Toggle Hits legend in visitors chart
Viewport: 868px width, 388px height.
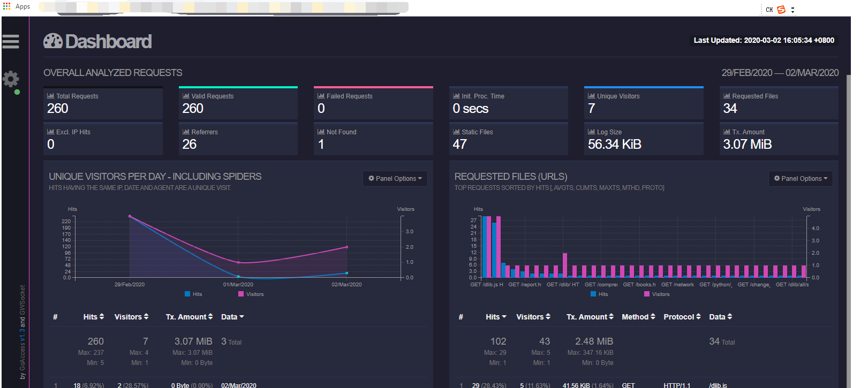click(x=193, y=294)
